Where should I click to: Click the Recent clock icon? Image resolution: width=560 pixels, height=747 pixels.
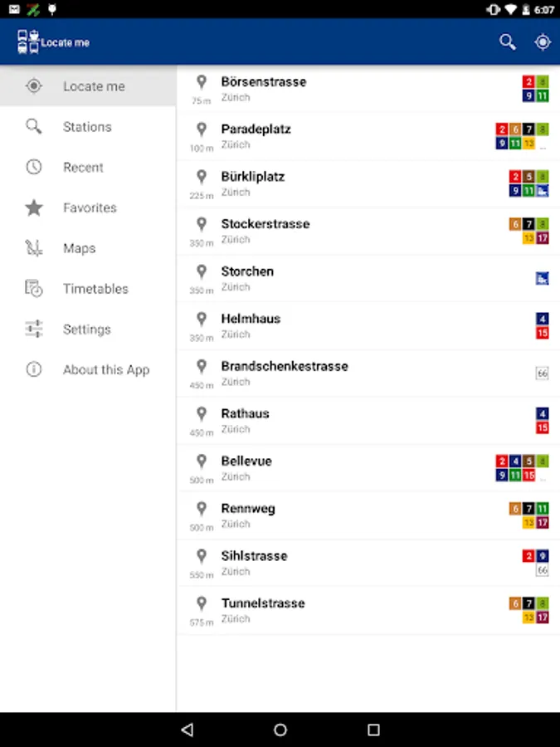tap(34, 167)
